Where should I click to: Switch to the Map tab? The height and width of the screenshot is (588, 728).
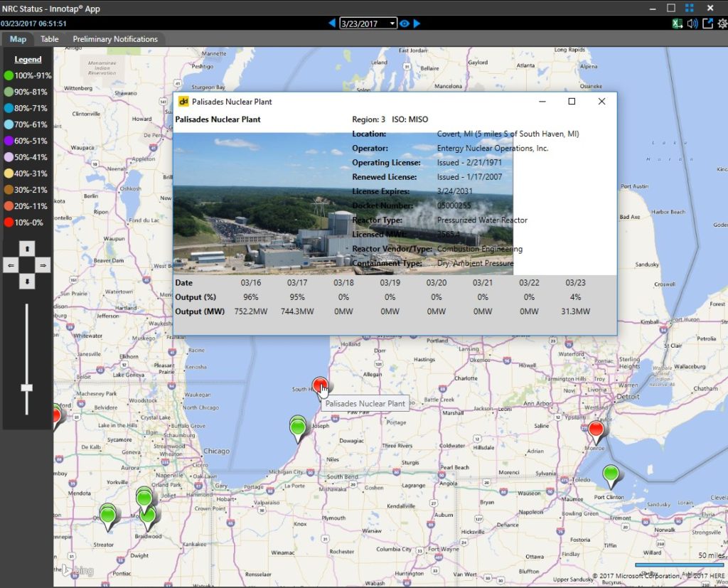tap(18, 39)
